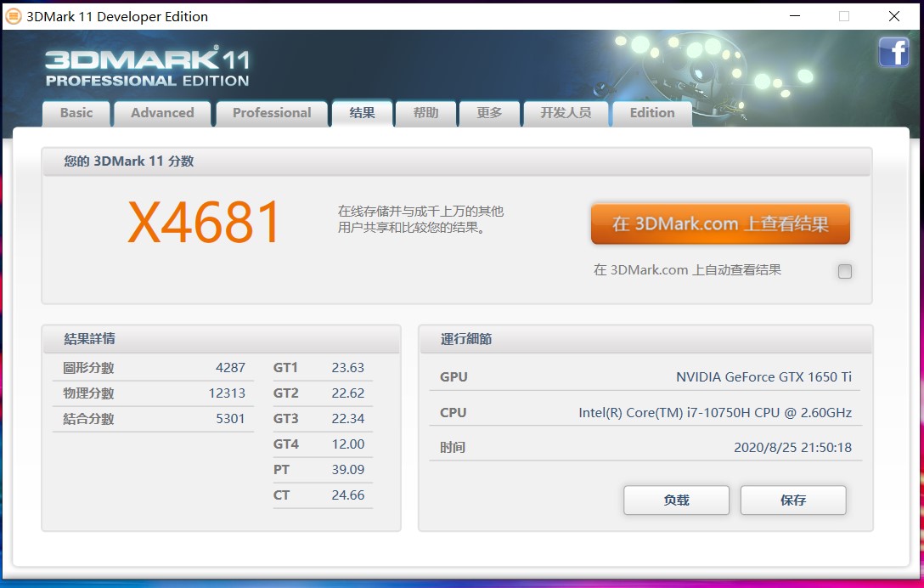The height and width of the screenshot is (588, 924).
Task: Close the 3DMark 11 Developer Edition window
Action: coord(894,16)
